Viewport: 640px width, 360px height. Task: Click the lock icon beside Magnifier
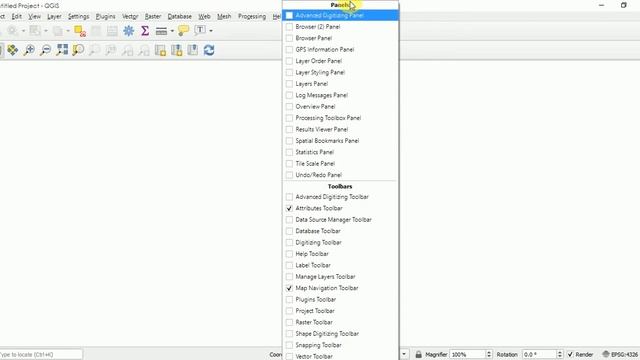(x=418, y=354)
